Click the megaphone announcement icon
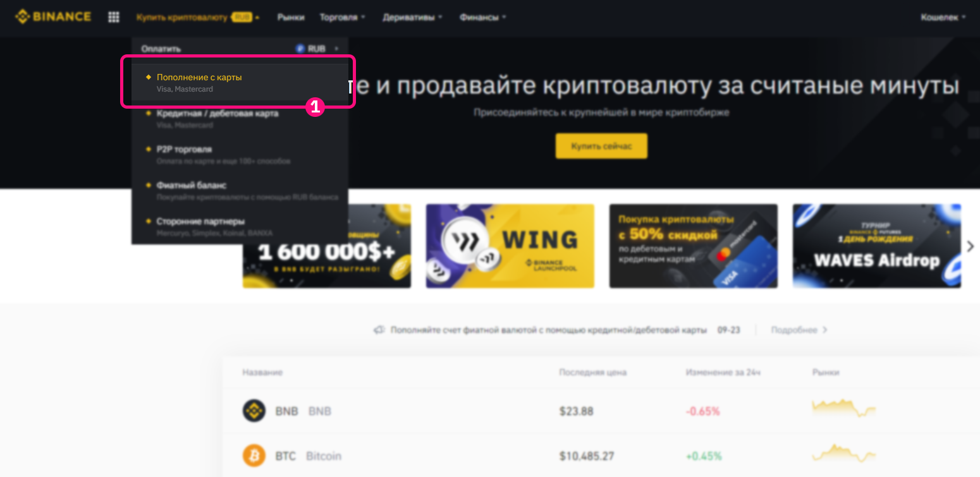This screenshot has width=980, height=477. (x=379, y=330)
